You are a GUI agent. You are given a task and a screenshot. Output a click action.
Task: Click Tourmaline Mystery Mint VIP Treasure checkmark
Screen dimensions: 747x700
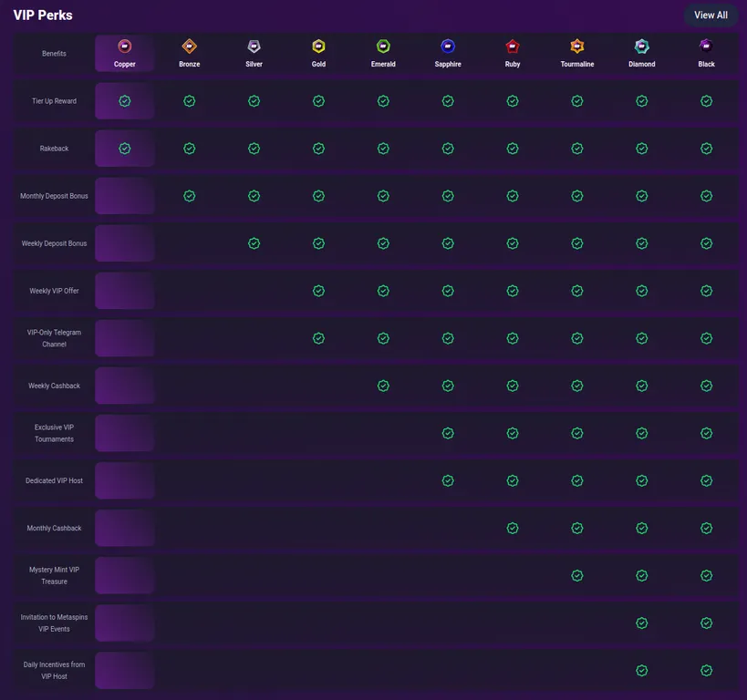pyautogui.click(x=577, y=576)
